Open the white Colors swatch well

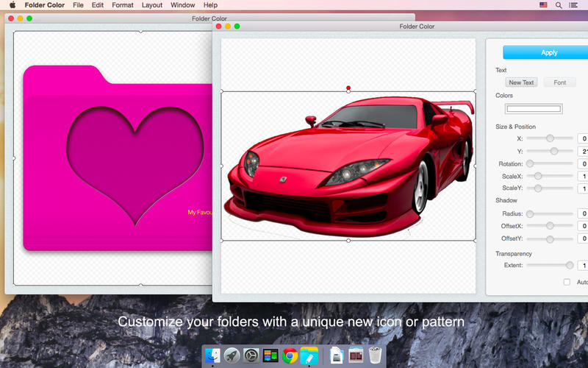pos(534,109)
